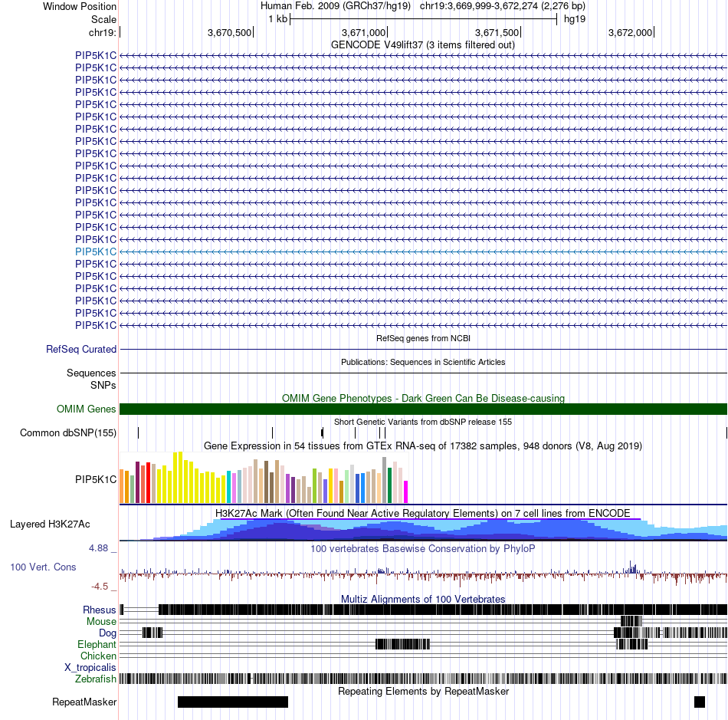The width and height of the screenshot is (728, 720).
Task: Click the "Common dbSNP(155)" track label
Action: [x=67, y=433]
